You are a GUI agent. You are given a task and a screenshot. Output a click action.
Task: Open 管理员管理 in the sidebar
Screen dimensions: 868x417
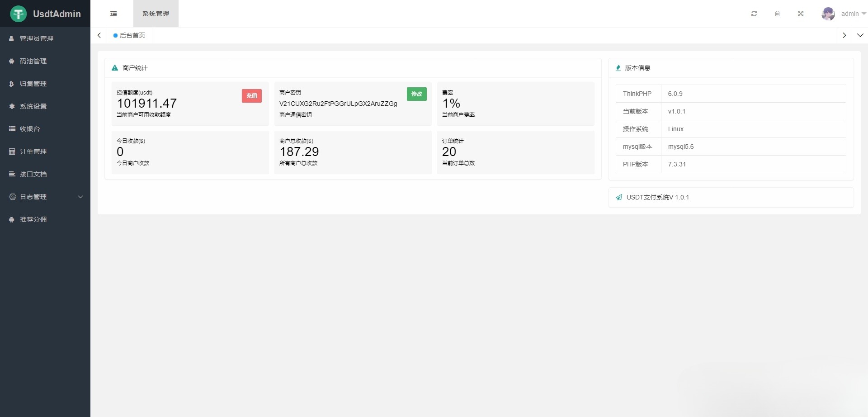(x=36, y=38)
